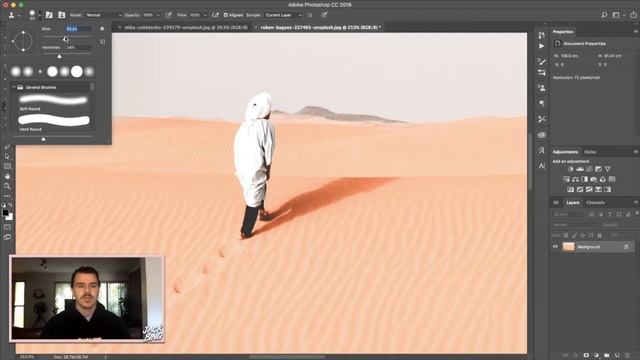Open the Character panel dock icon

pyautogui.click(x=542, y=166)
